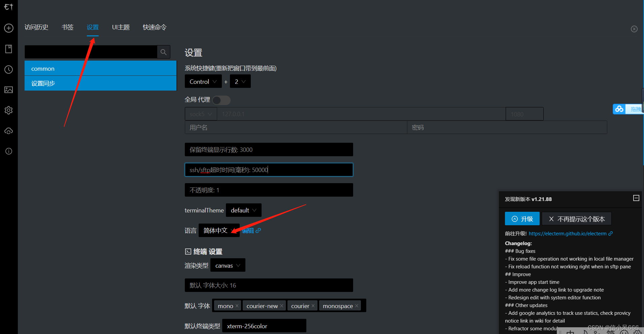
Task: Open history clock icon in sidebar
Action: click(x=9, y=69)
